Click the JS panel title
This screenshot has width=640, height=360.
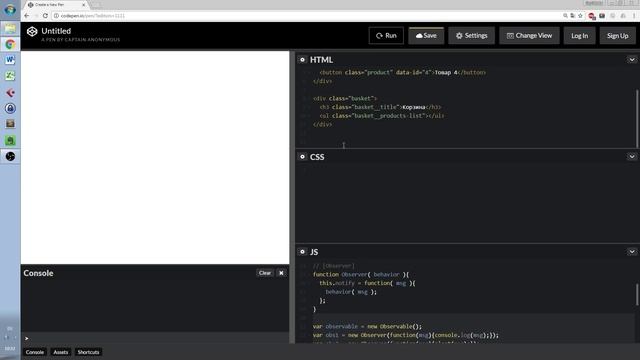coord(314,252)
